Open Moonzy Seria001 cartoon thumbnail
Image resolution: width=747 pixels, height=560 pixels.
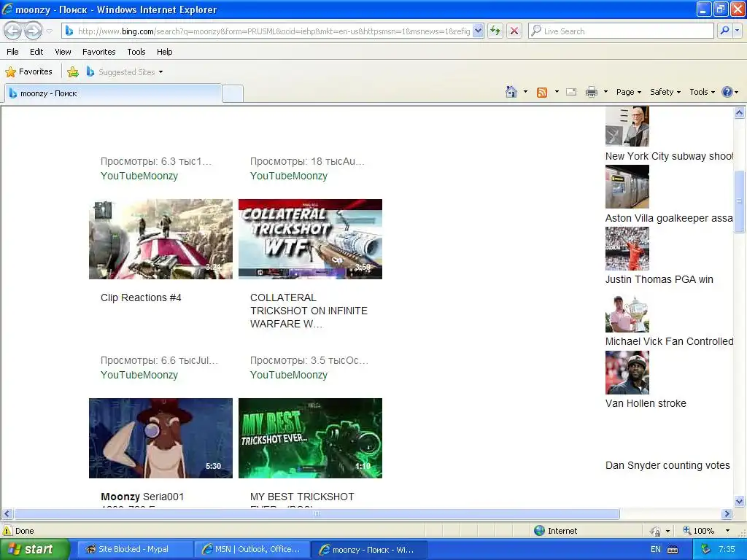161,438
